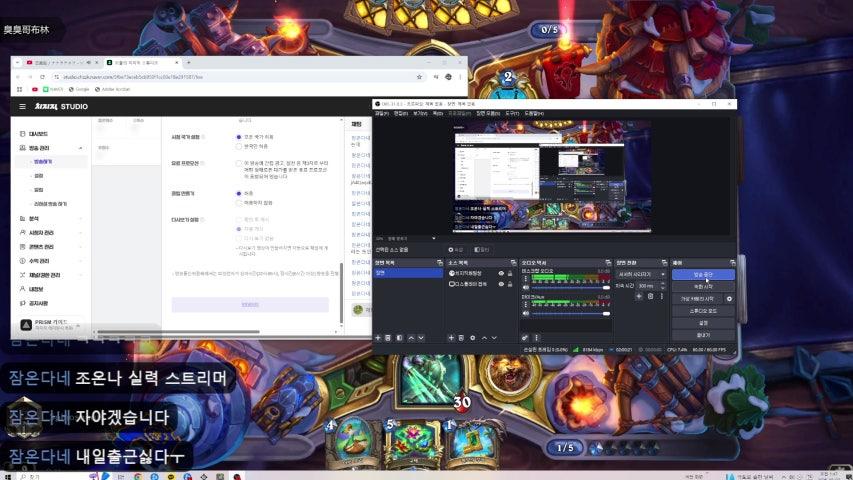
Task: Select Korea only viewing radio button
Action: (238, 146)
